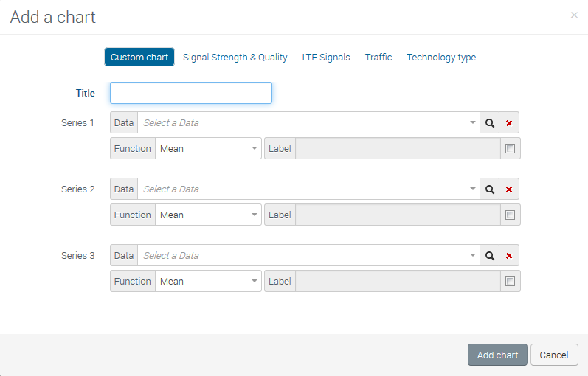Expand the Series 1 Data dropdown
This screenshot has width=588, height=376.
pyautogui.click(x=308, y=123)
